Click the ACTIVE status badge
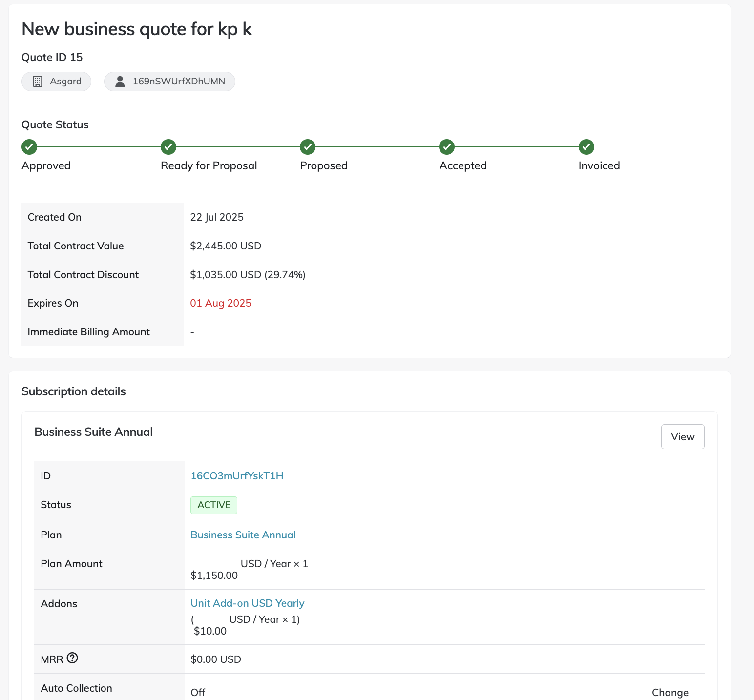The height and width of the screenshot is (700, 754). click(214, 505)
